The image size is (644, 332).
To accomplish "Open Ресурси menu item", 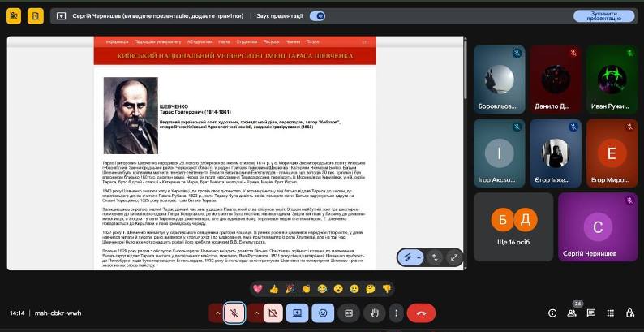I will coord(272,42).
